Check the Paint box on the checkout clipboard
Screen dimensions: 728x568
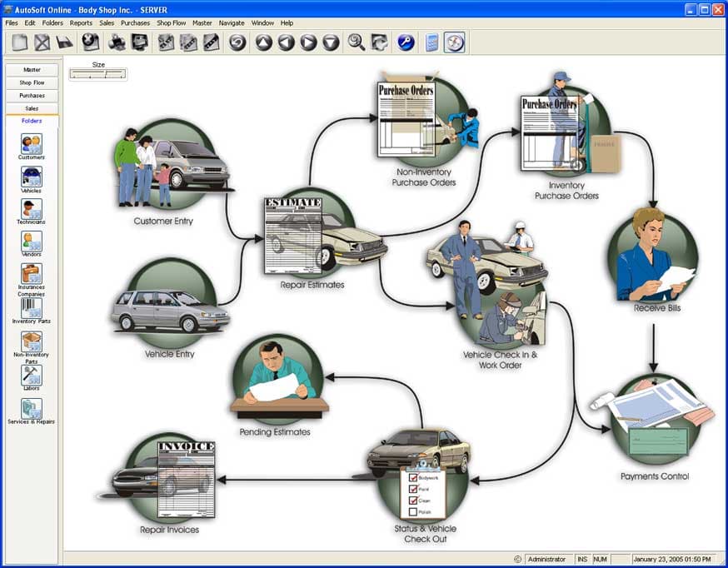[x=412, y=489]
